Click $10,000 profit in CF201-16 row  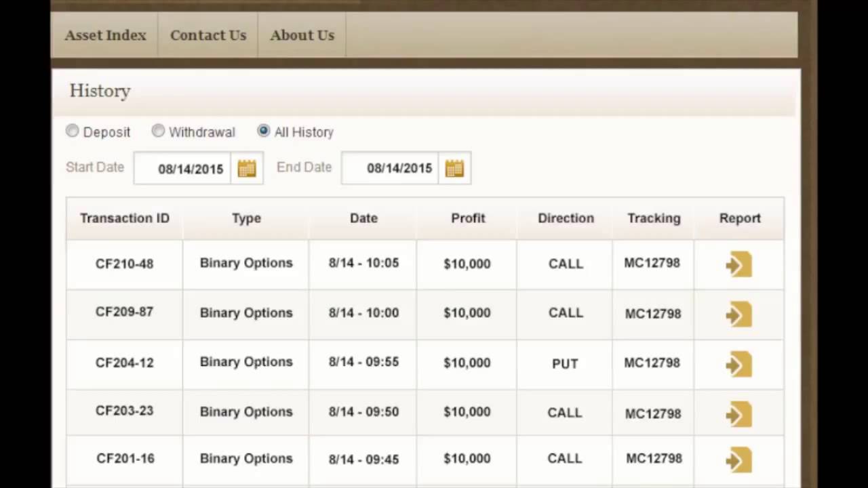(467, 460)
